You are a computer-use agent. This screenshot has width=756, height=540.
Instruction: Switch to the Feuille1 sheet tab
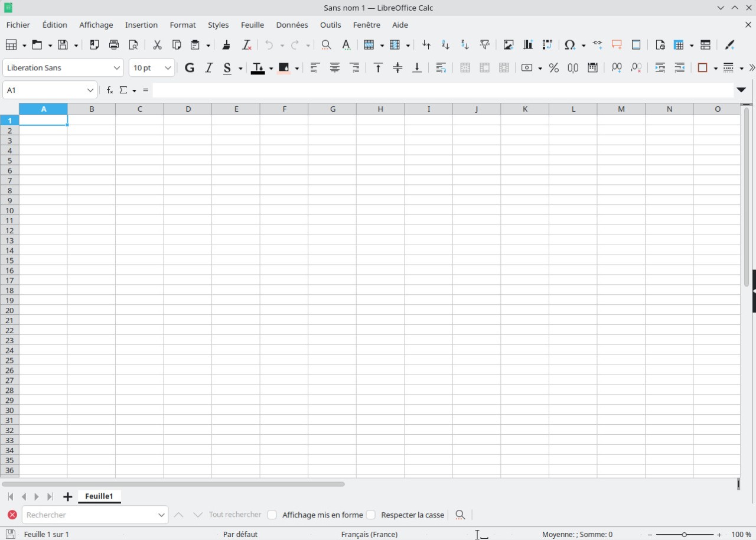pos(99,496)
